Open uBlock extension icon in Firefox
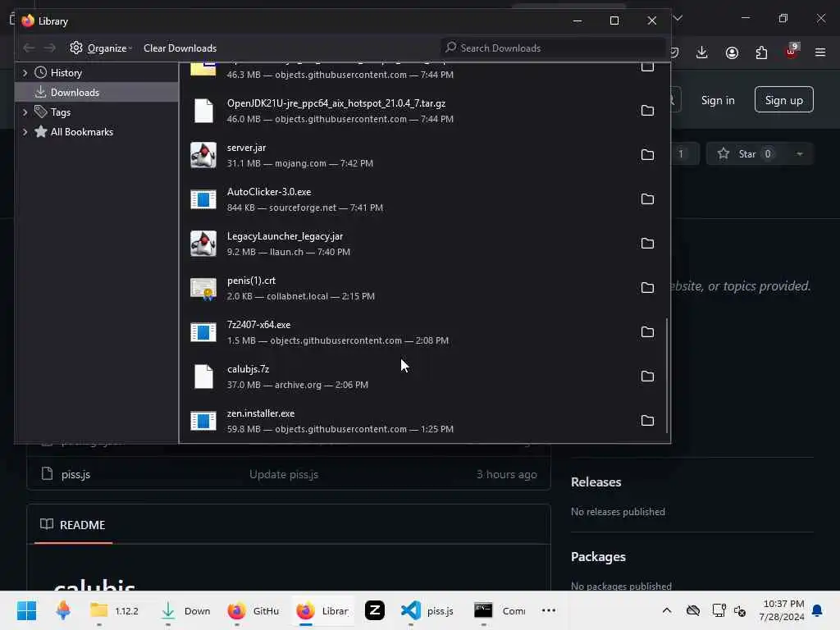This screenshot has width=840, height=630. pos(792,52)
